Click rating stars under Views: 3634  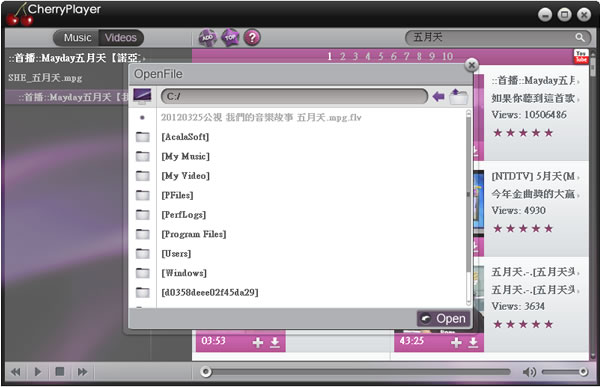click(x=523, y=324)
